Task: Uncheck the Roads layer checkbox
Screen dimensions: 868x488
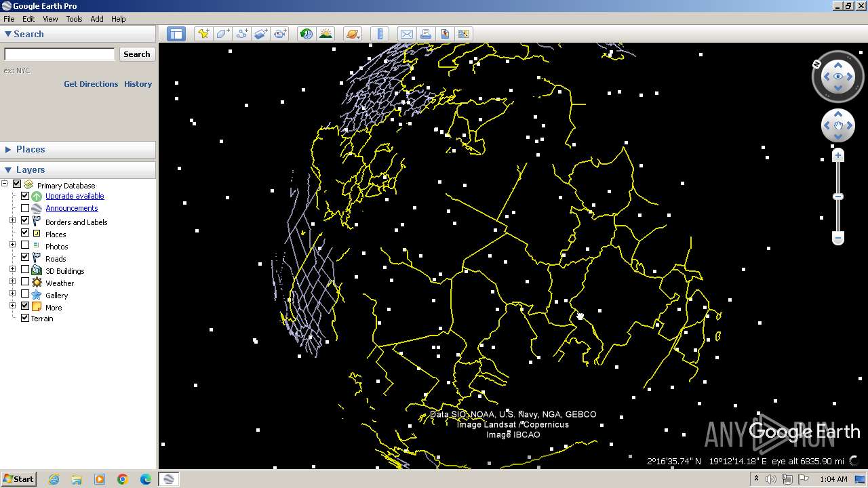Action: click(25, 257)
